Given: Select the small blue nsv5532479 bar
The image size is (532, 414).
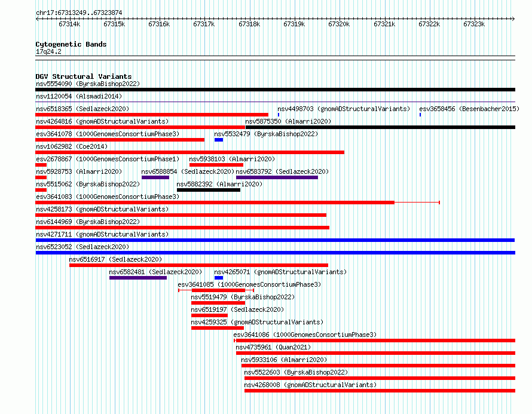Looking at the screenshot, I should (219, 140).
